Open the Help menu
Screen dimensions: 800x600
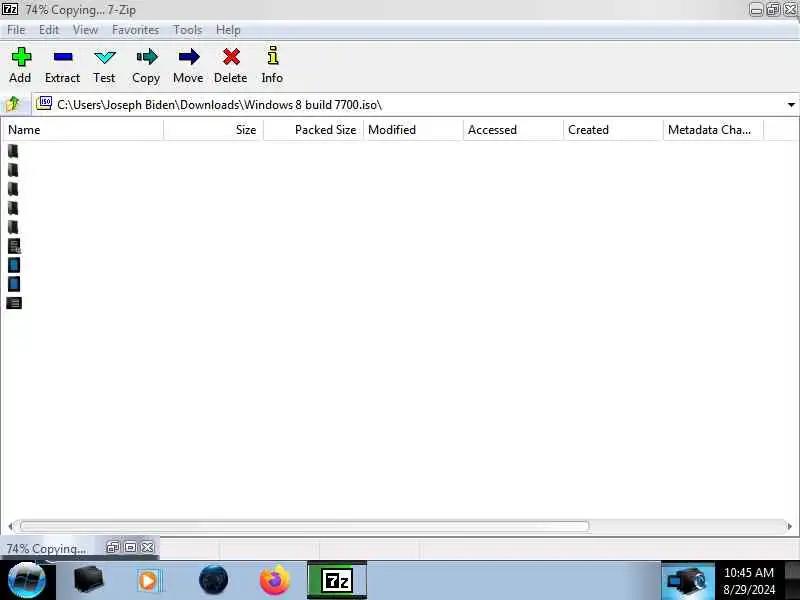228,30
